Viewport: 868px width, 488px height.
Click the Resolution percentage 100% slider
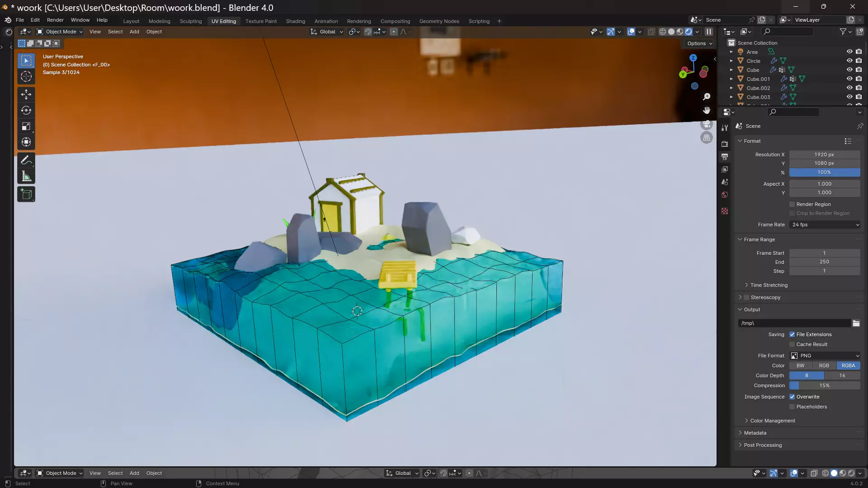[x=825, y=172]
